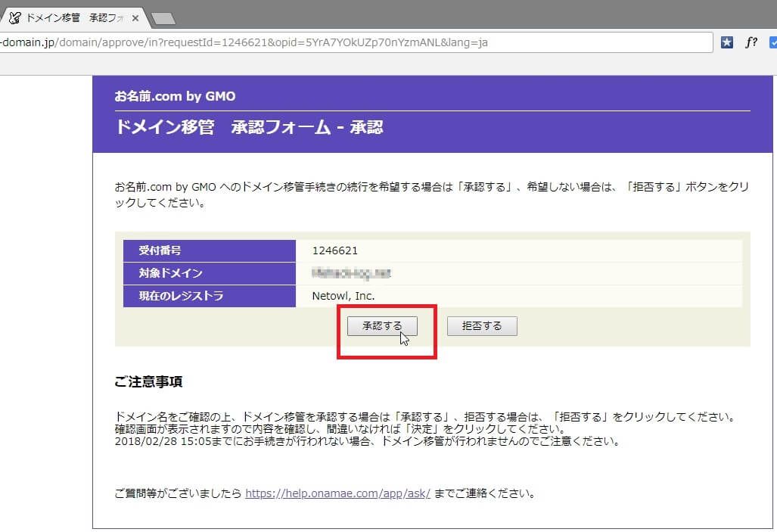The image size is (777, 532).
Task: Click the 対象ドメイン row label
Action: pyautogui.click(x=171, y=273)
